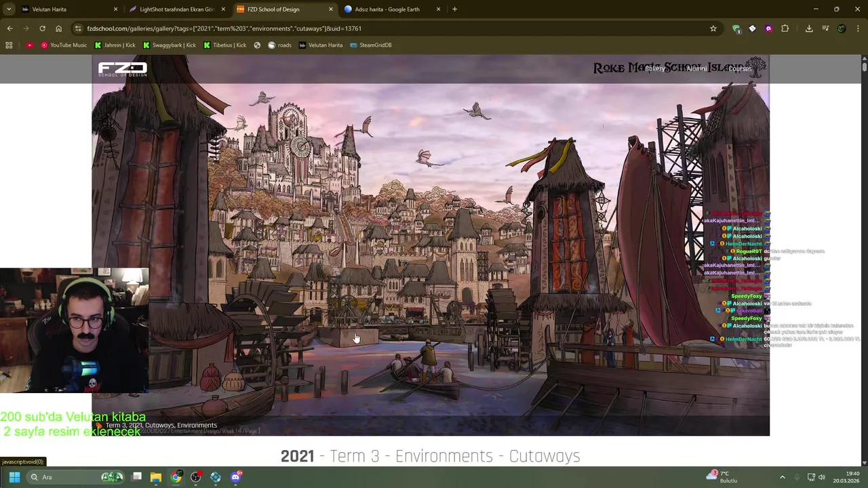The width and height of the screenshot is (868, 488).
Task: Click the scrollbar up arrow
Action: 864,58
